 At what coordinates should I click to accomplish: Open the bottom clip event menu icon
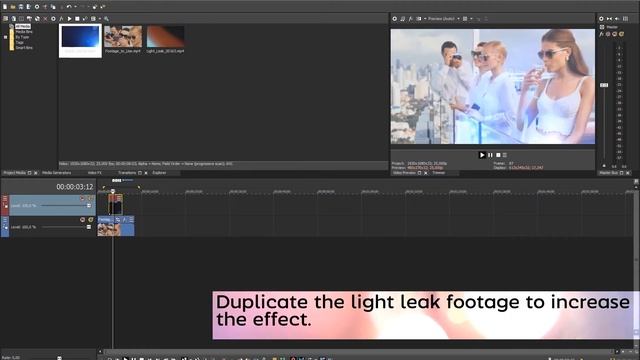tap(131, 220)
